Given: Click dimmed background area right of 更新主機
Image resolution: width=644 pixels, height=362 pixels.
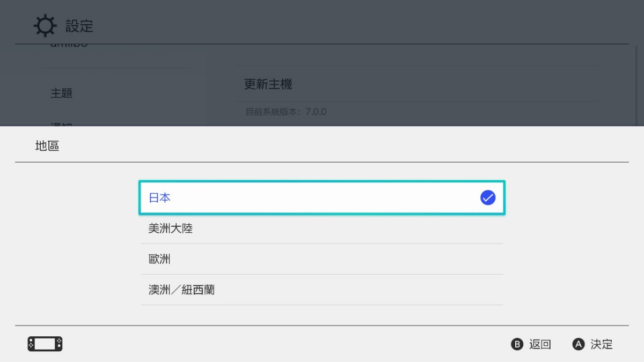Looking at the screenshot, I should click(456, 84).
